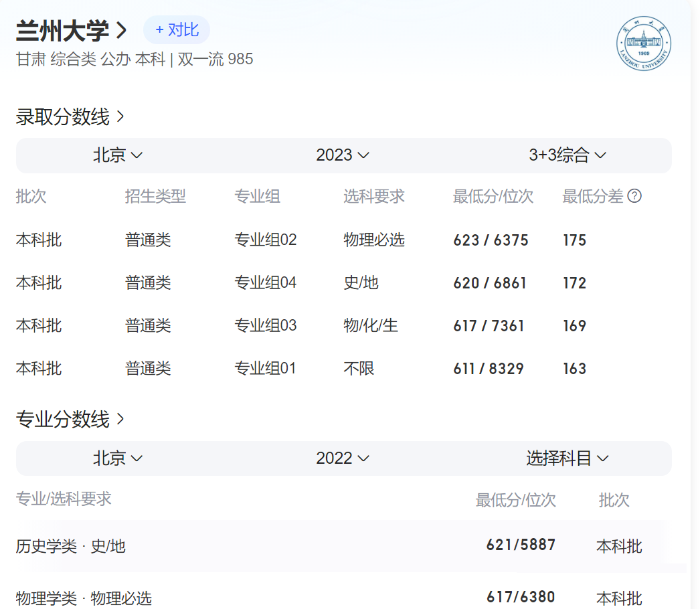The image size is (700, 609).
Task: Click the 选科要求 column header
Action: [x=374, y=196]
